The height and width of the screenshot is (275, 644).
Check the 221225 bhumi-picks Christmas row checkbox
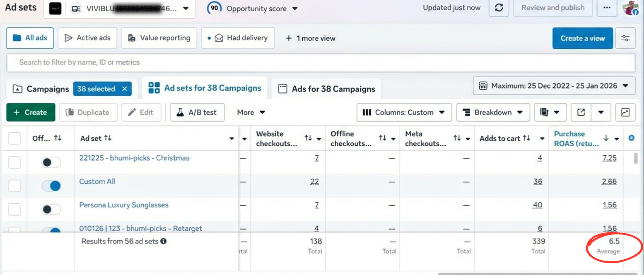click(x=14, y=162)
